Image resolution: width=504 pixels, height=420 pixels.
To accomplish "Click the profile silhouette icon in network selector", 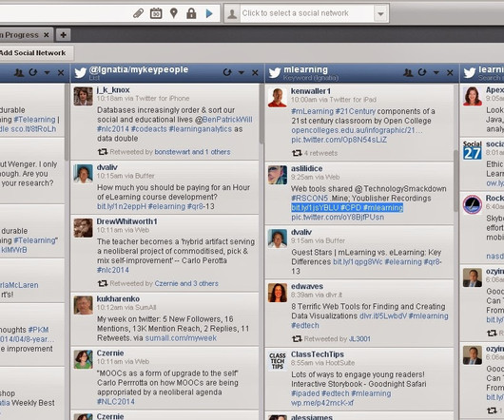I will tap(232, 14).
